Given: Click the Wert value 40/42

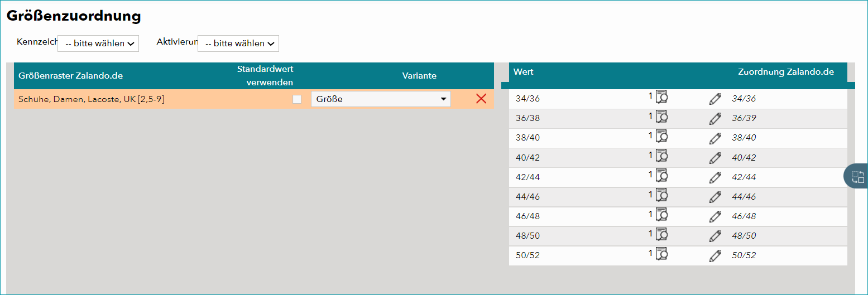Looking at the screenshot, I should [x=527, y=158].
